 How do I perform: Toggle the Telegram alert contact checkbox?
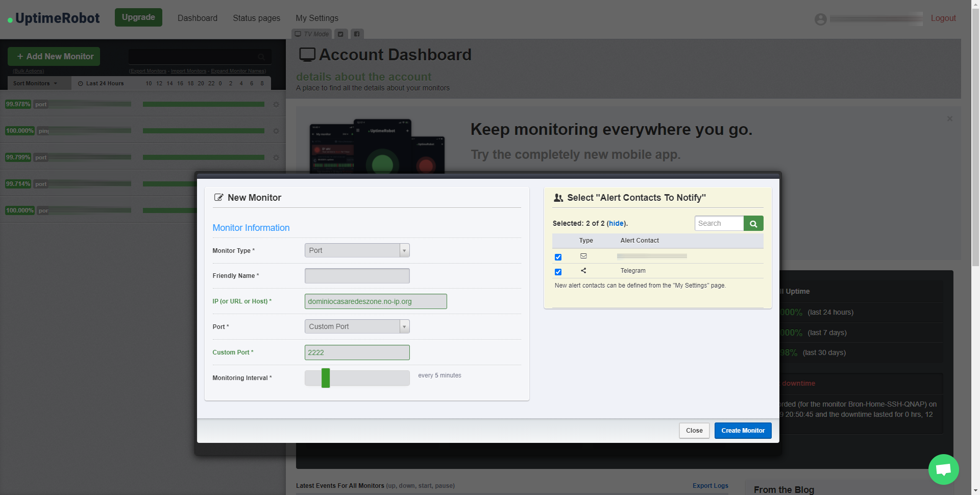558,272
